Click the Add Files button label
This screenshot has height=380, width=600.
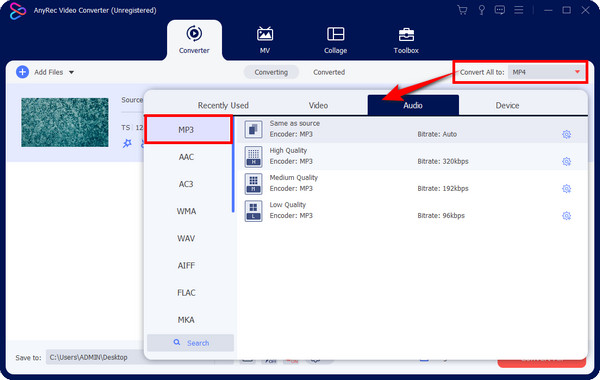coord(49,72)
